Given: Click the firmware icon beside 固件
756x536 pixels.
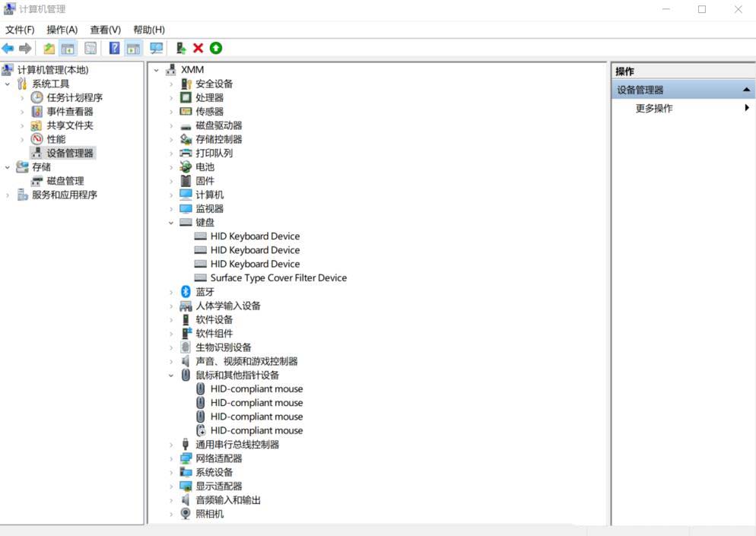Looking at the screenshot, I should coord(186,181).
